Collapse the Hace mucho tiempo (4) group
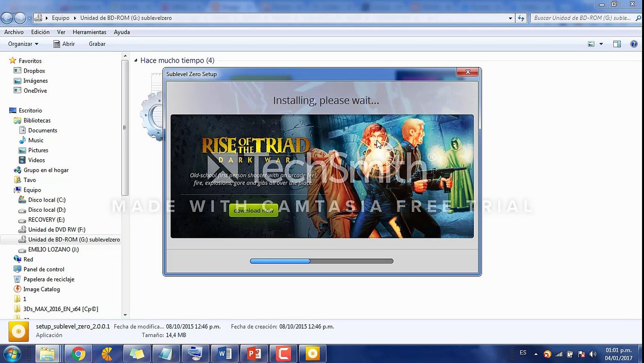 click(x=136, y=60)
